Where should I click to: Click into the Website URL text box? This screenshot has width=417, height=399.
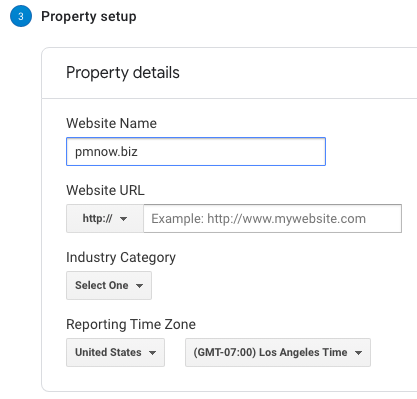(272, 219)
